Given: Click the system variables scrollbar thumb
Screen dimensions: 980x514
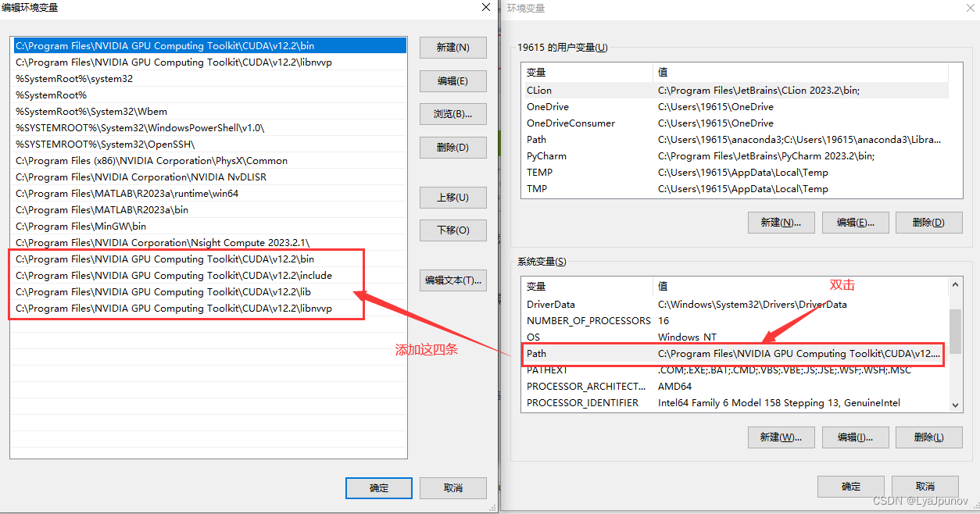Looking at the screenshot, I should point(956,331).
